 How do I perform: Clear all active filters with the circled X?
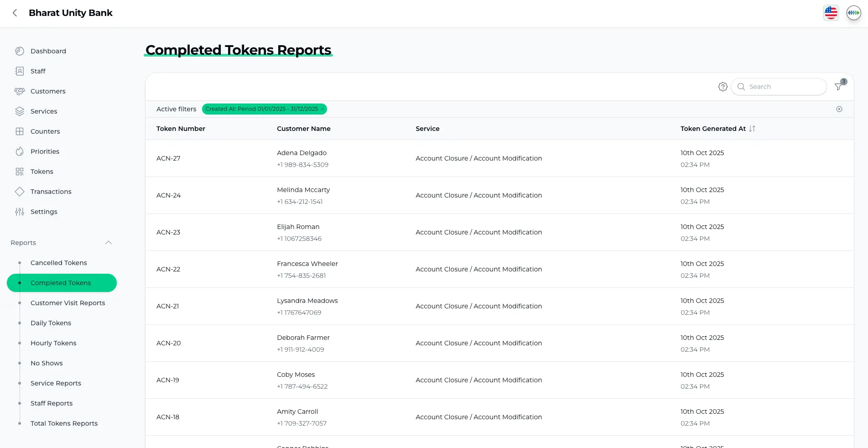tap(839, 109)
